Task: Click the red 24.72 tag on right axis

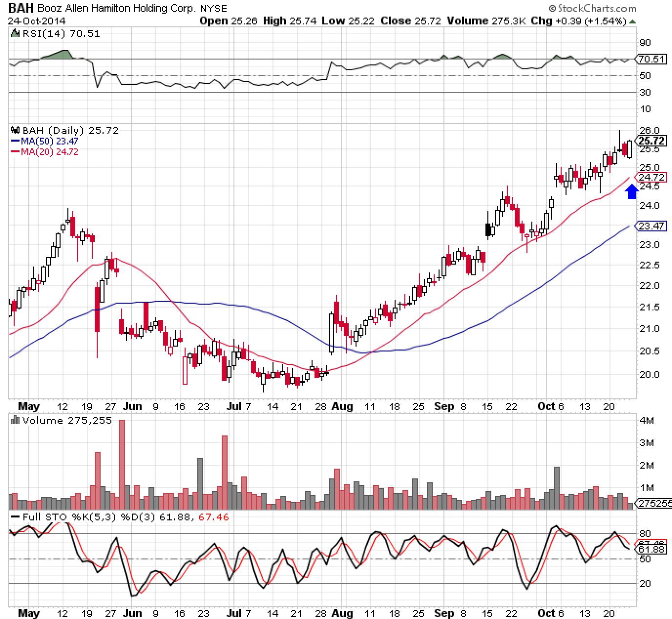Action: click(x=651, y=177)
